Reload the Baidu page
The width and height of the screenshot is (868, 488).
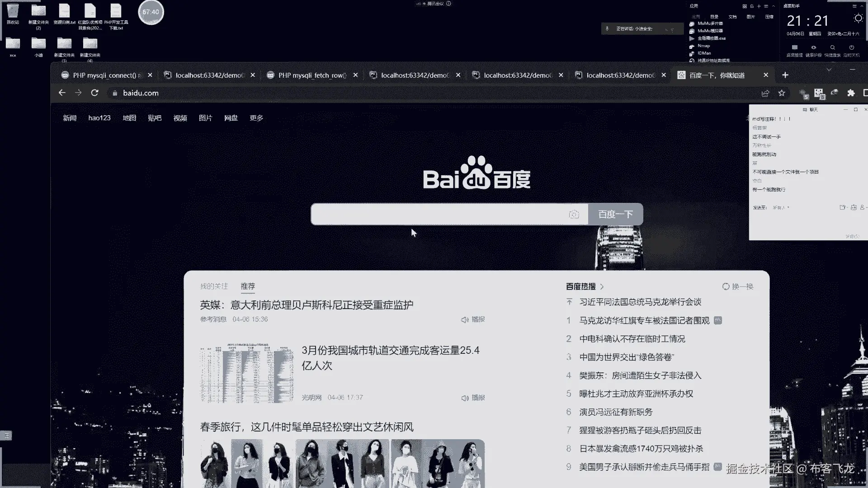click(x=94, y=93)
